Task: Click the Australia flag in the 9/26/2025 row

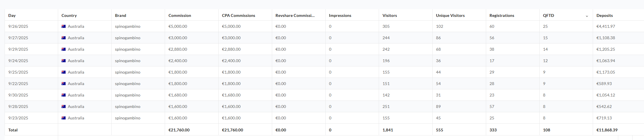Action: [x=64, y=26]
